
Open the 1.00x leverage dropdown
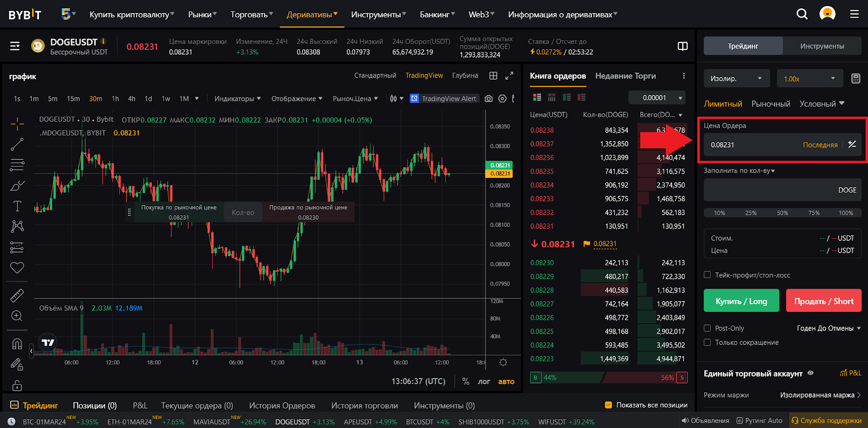(809, 79)
